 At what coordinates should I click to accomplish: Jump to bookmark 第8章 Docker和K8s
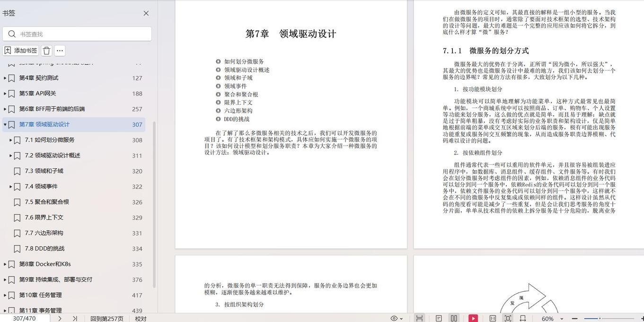(45, 264)
